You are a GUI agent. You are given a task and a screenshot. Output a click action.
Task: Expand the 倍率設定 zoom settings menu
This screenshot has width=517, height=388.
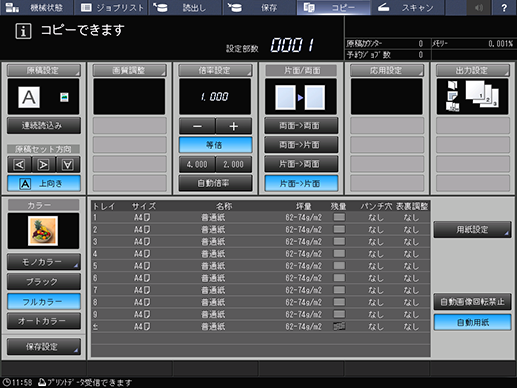pos(215,70)
